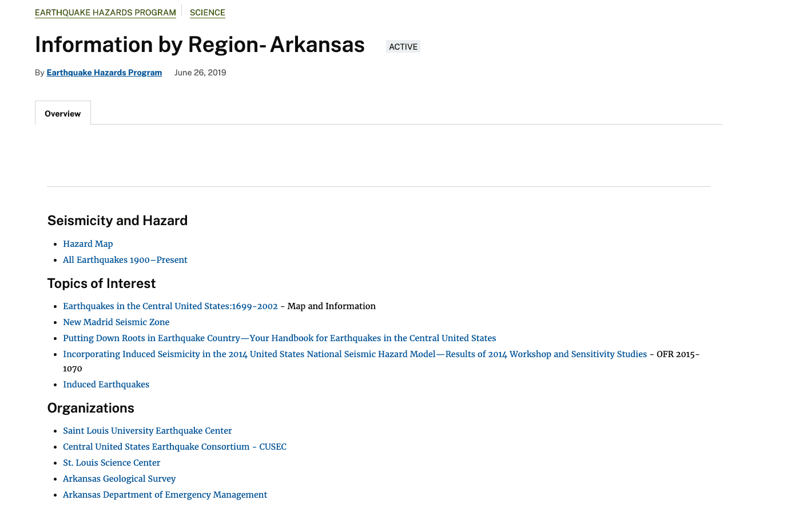Screen dimensions: 807x532
Task: Go to the Science breadcrumb link
Action: [x=207, y=13]
